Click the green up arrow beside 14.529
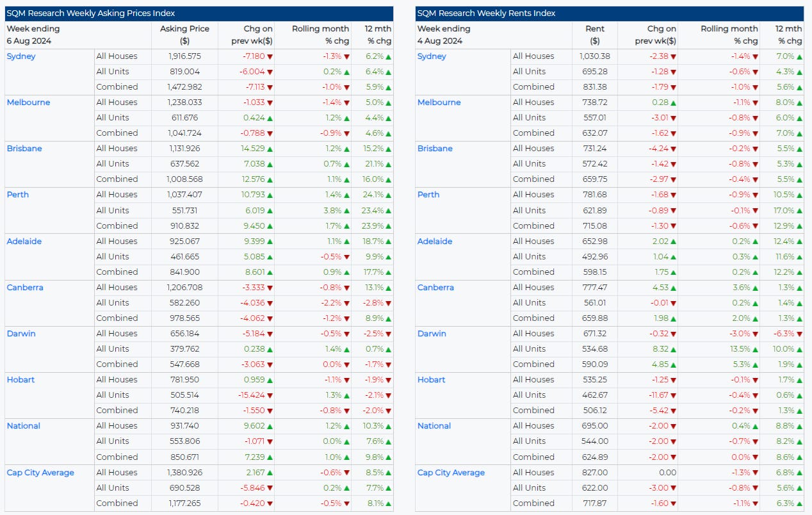Screen dimensions: 812x515 (x=270, y=149)
